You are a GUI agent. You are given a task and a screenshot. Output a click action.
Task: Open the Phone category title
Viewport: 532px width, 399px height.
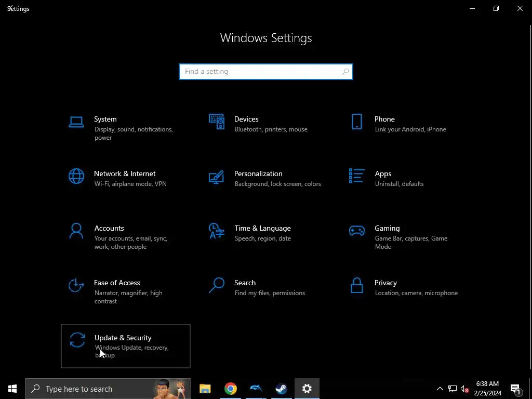coord(384,119)
